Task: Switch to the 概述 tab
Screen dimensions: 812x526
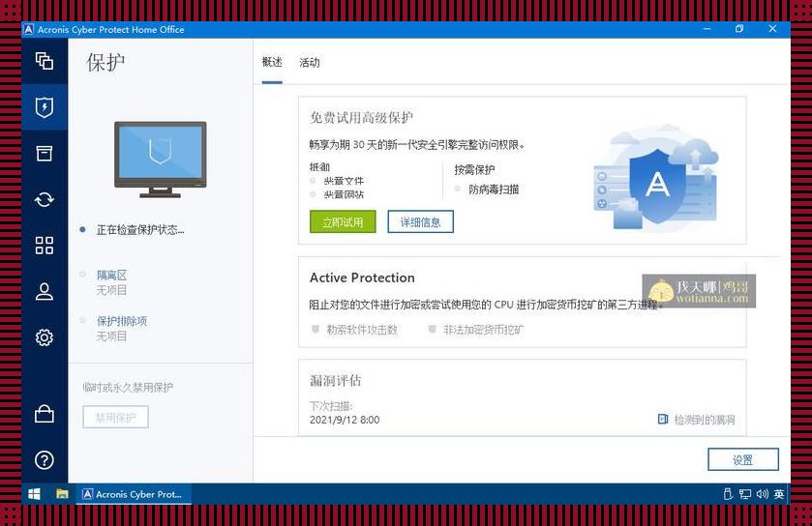Action: coord(272,63)
